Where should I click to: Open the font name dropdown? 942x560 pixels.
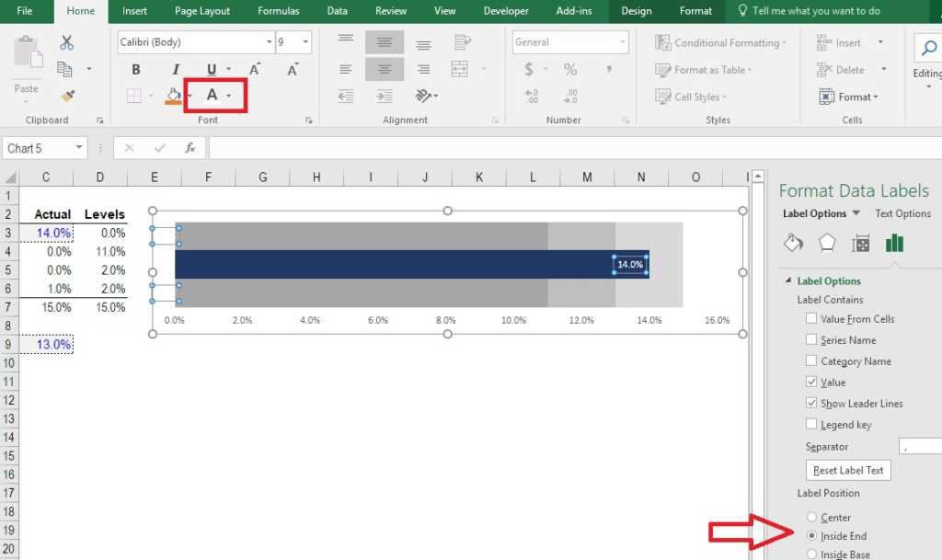[x=269, y=42]
